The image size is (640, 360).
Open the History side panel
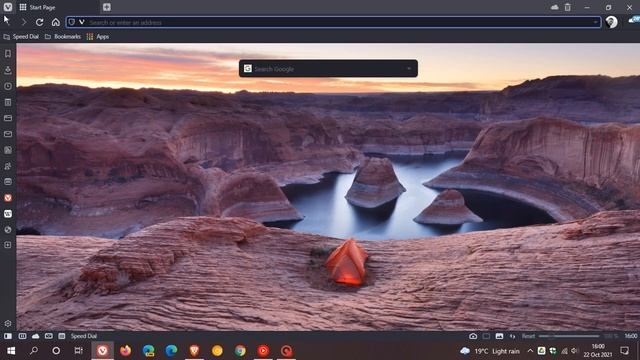8,86
